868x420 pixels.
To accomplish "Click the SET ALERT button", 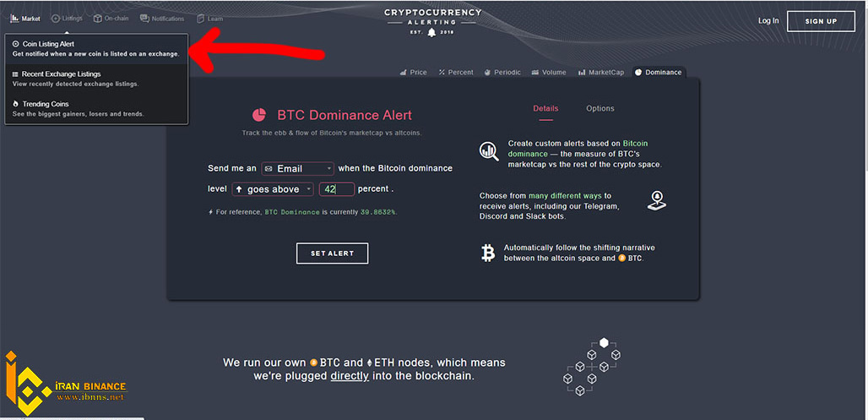I will pos(332,254).
